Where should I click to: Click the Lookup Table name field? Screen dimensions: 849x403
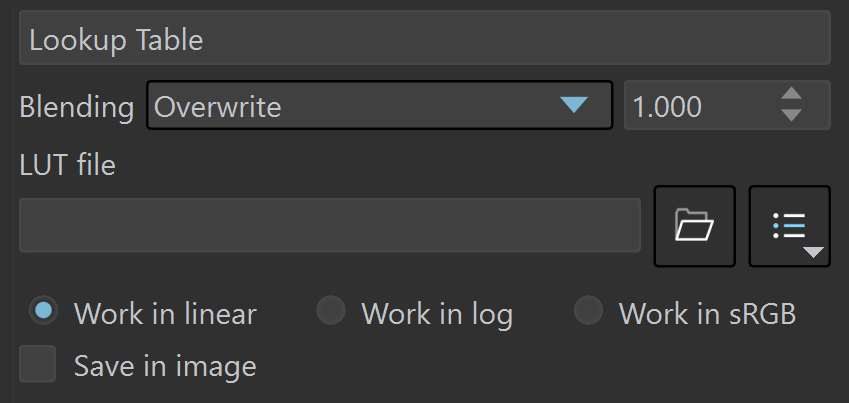click(424, 38)
